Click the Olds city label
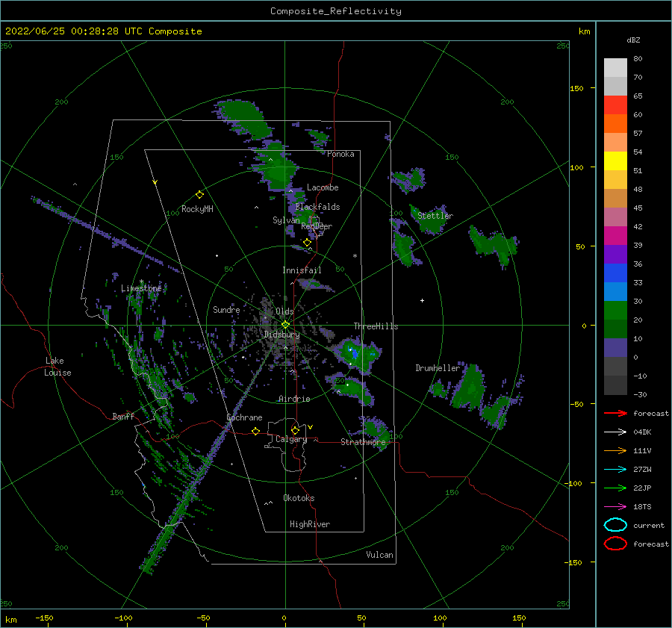672x628 pixels. pos(284,311)
